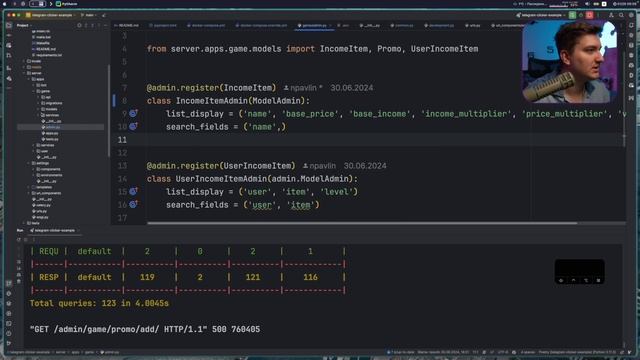Place cursor on empty line 11

[367, 140]
